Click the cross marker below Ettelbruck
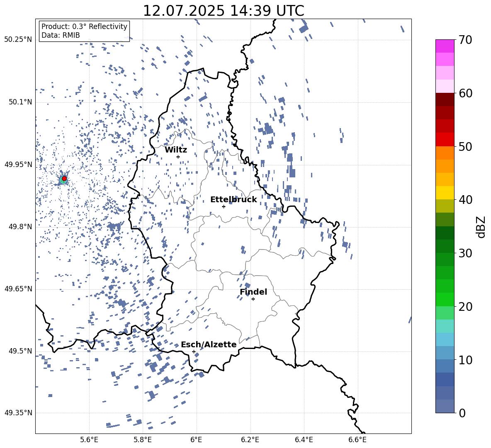 [224, 206]
